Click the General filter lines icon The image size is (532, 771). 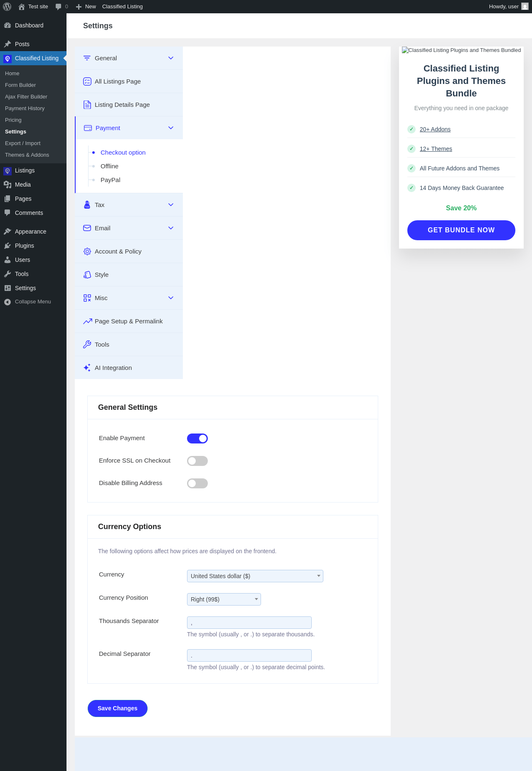pyautogui.click(x=87, y=58)
